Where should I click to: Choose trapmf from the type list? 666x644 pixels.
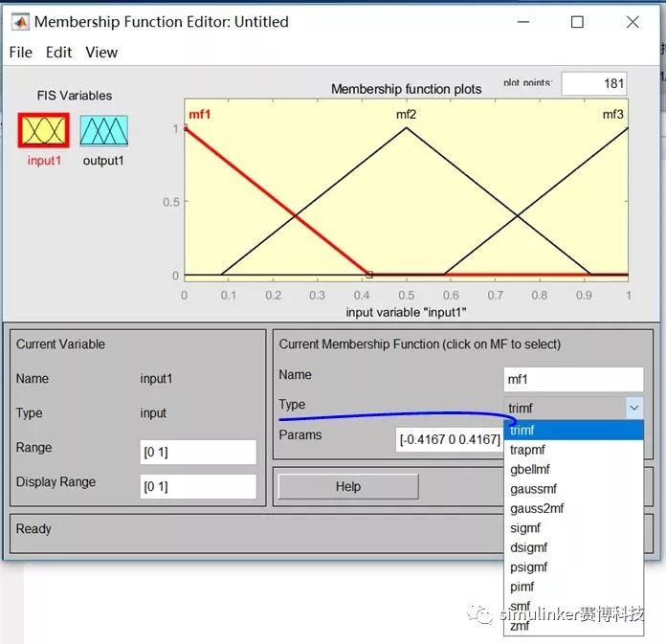click(527, 450)
